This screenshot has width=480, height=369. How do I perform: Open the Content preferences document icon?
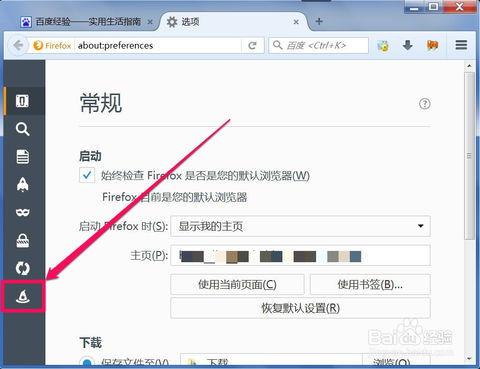pyautogui.click(x=23, y=156)
